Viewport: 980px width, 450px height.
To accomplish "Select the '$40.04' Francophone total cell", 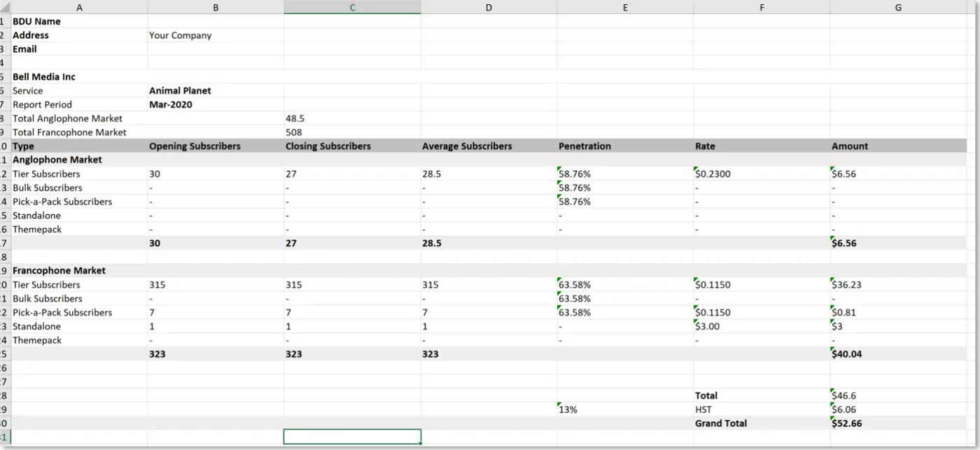I will (898, 354).
